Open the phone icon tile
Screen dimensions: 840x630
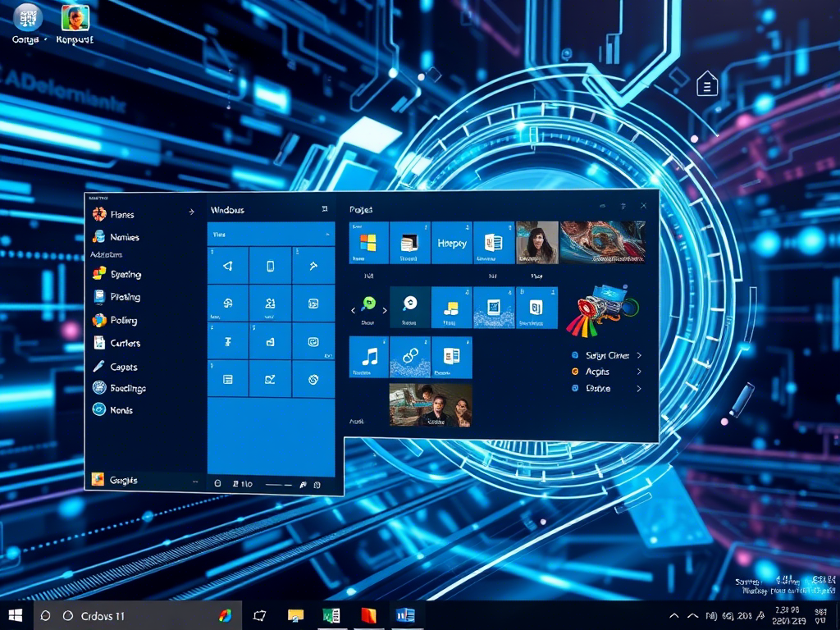point(270,266)
